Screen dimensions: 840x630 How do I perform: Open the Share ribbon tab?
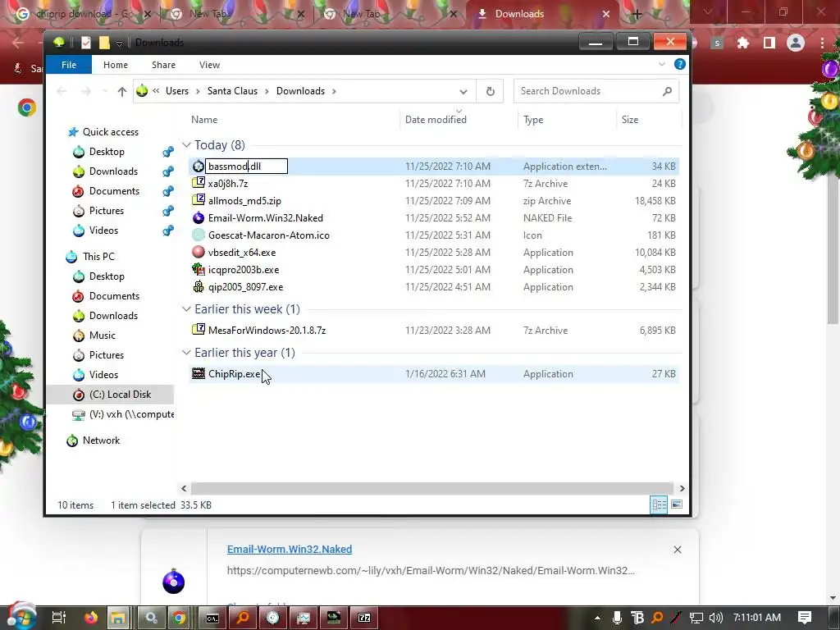(x=163, y=65)
